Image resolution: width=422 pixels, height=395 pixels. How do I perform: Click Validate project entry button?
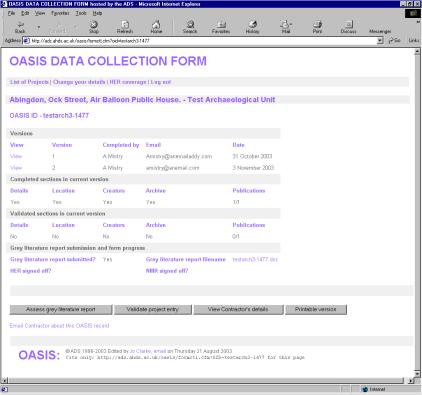point(153,309)
